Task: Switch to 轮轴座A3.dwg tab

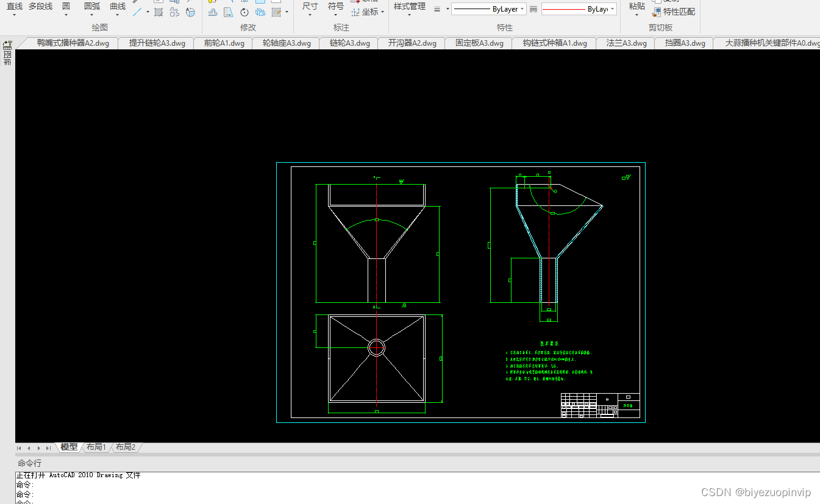Action: tap(287, 43)
